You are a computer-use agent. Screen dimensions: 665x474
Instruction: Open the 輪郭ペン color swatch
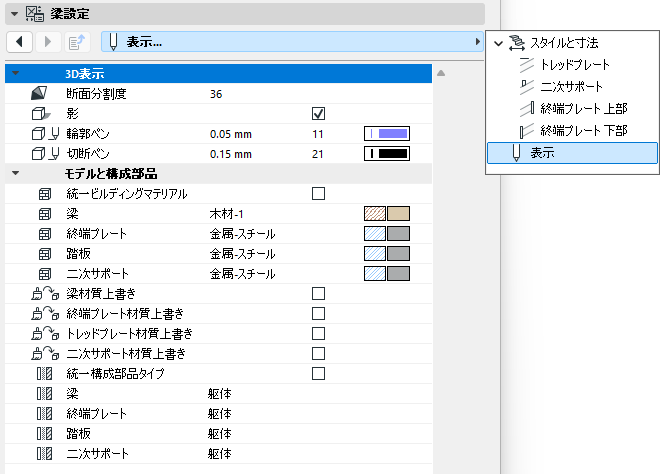pos(387,134)
